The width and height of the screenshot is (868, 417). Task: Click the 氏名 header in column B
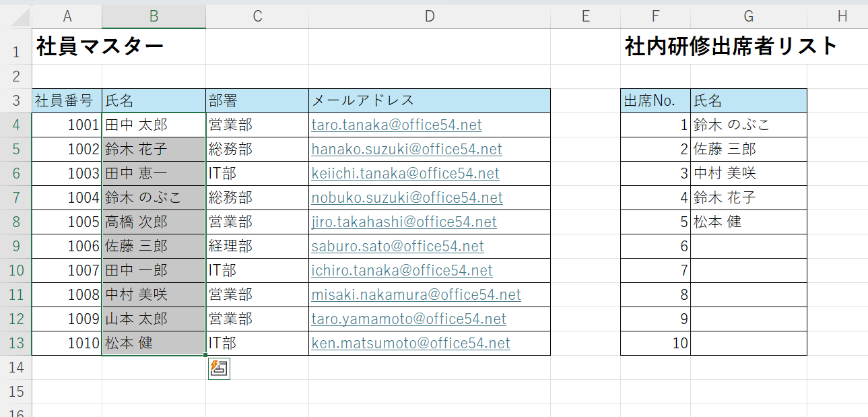(x=154, y=101)
